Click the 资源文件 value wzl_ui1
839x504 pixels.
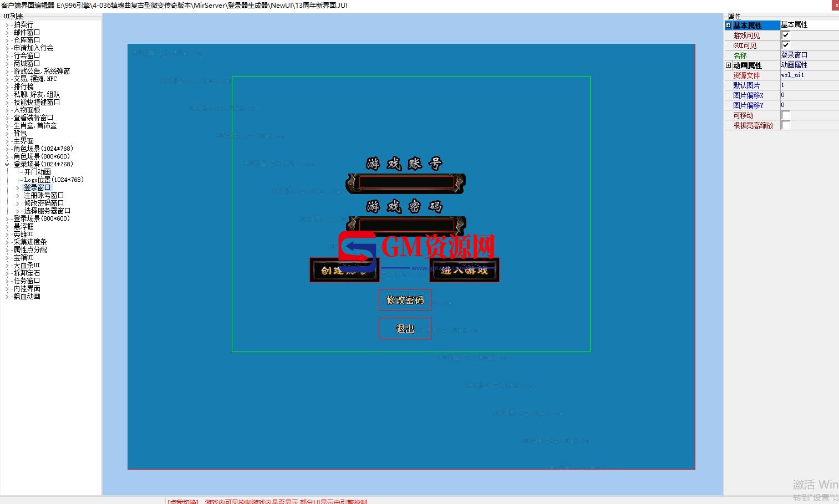coord(809,75)
